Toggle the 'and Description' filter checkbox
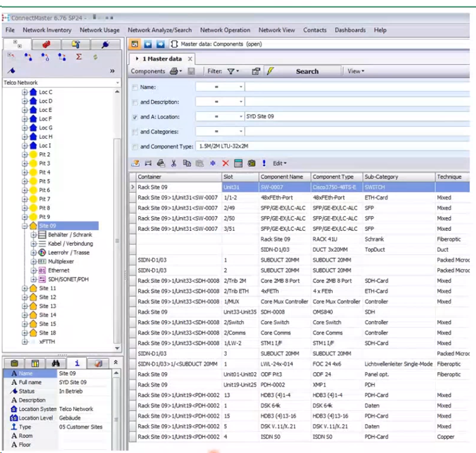This screenshot has height=453, width=476. pyautogui.click(x=135, y=102)
